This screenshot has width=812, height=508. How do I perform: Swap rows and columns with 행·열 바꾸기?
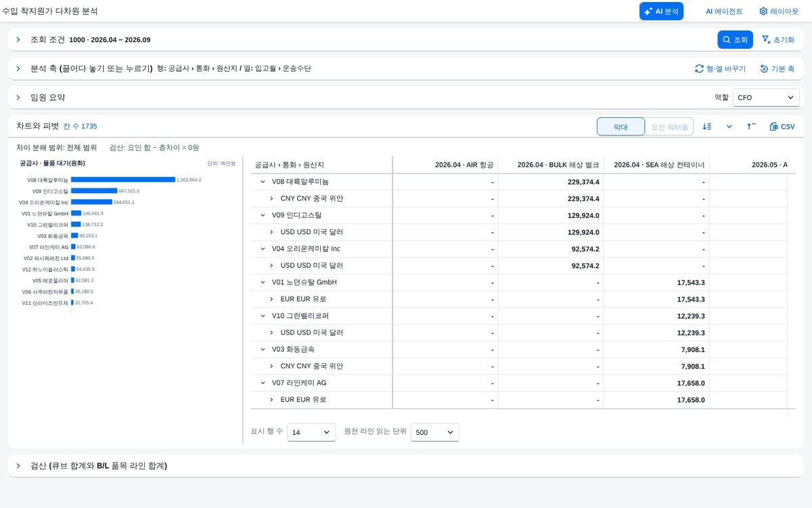coord(720,69)
